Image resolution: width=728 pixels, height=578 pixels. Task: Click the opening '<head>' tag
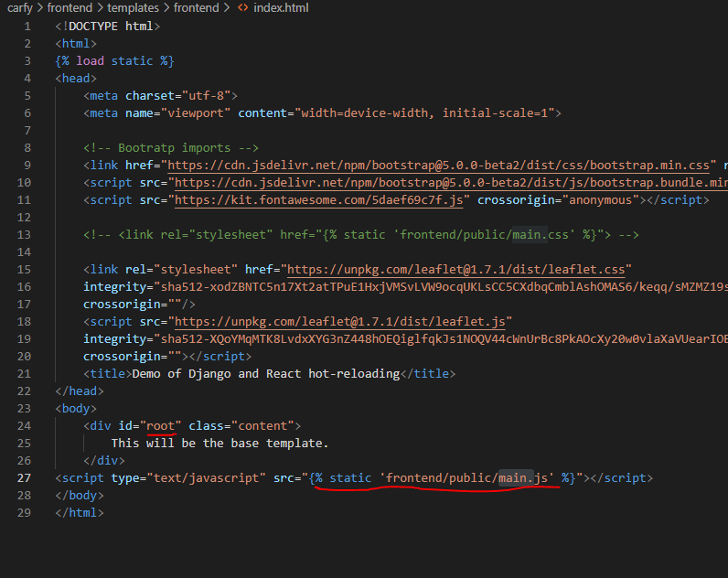click(x=76, y=79)
